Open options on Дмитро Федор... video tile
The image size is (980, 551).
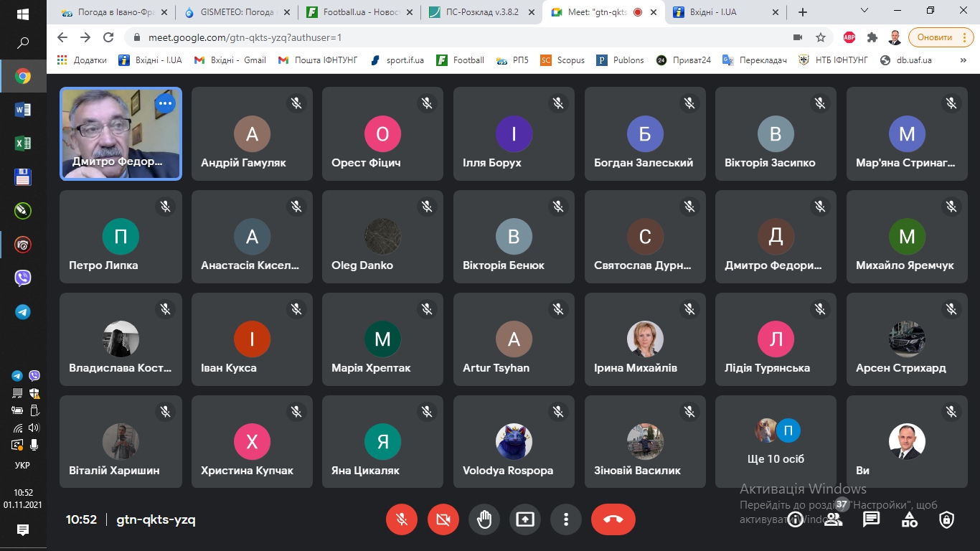165,104
